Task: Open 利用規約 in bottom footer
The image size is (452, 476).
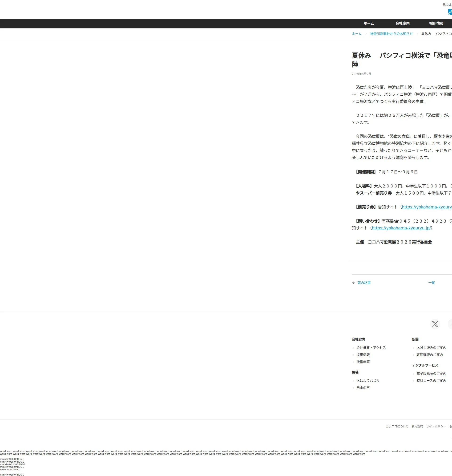Action: 417,426
